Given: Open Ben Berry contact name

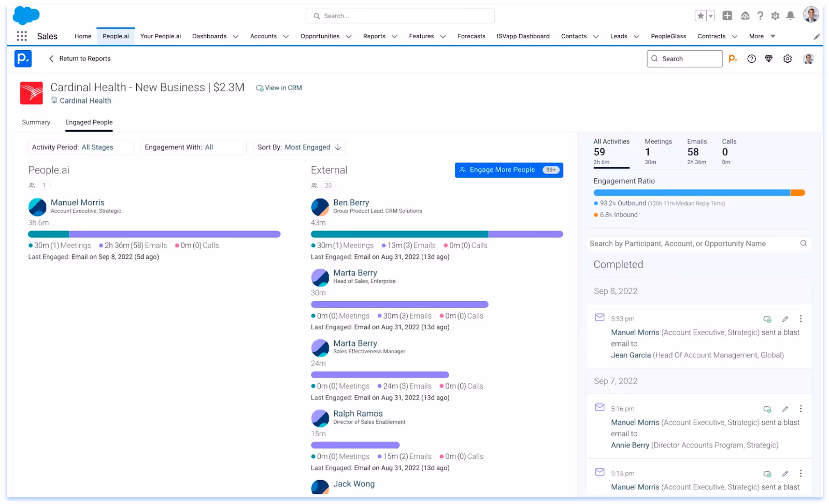Looking at the screenshot, I should coord(351,203).
